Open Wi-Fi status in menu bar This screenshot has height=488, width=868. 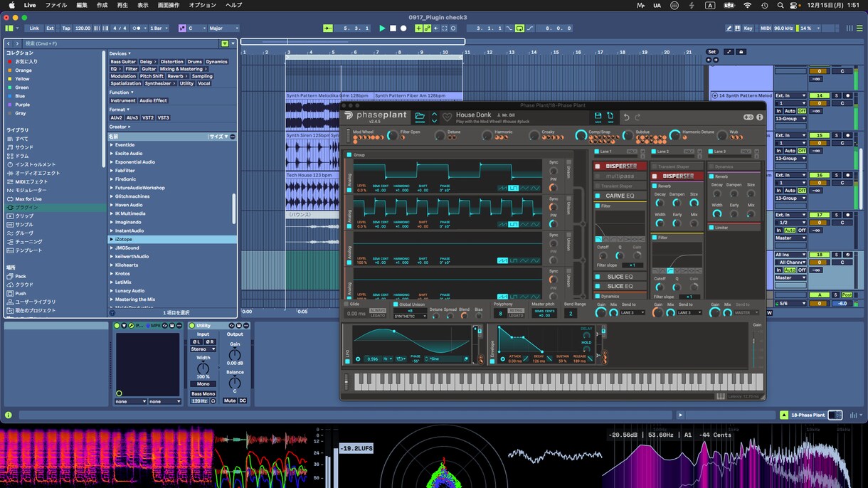[747, 5]
